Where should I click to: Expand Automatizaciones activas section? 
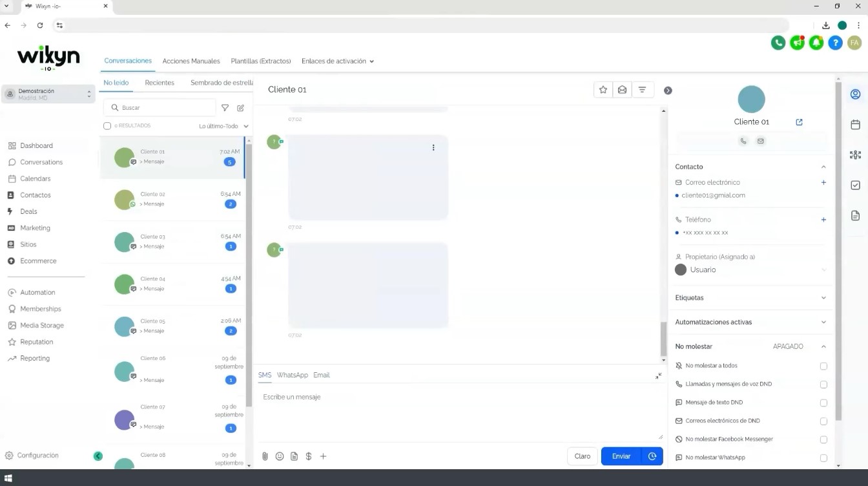(x=823, y=322)
